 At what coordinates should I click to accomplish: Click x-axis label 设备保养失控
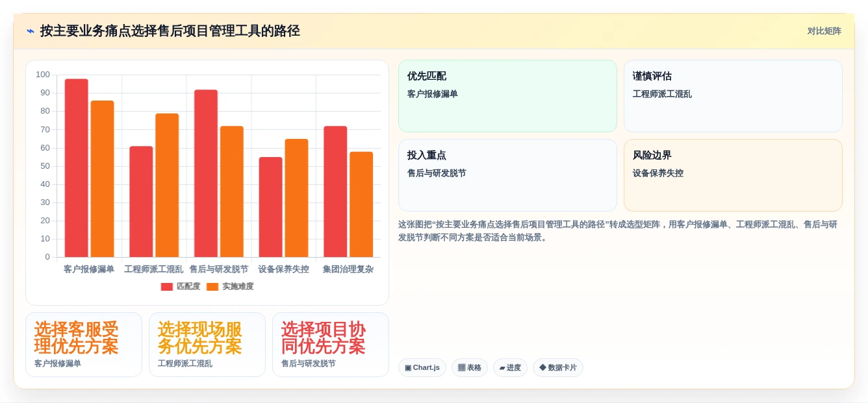click(x=284, y=269)
